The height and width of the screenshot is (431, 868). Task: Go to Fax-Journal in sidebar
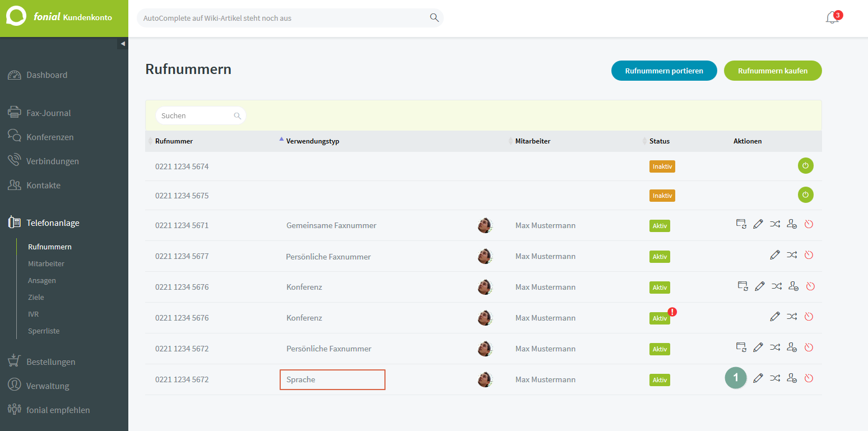tap(48, 113)
